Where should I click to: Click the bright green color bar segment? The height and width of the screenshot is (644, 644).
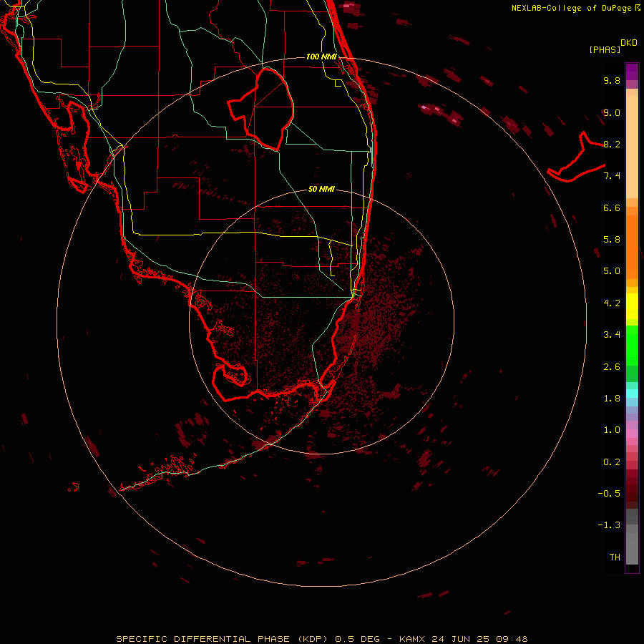pyautogui.click(x=632, y=346)
